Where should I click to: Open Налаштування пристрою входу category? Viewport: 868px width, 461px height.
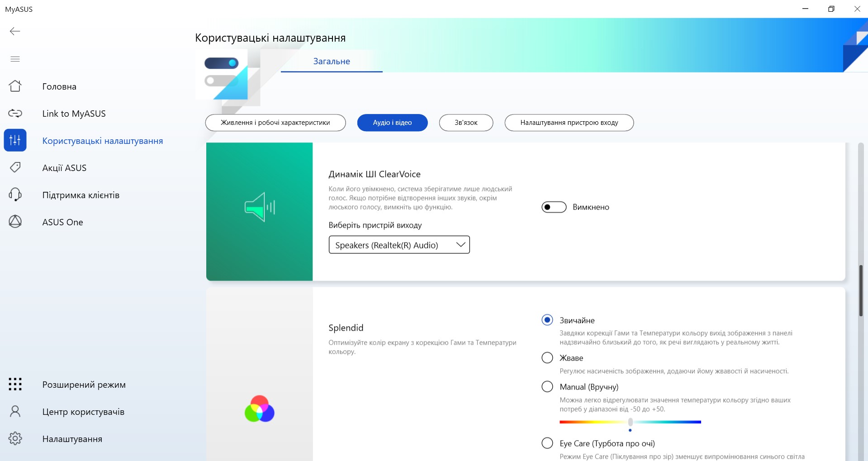coord(569,123)
